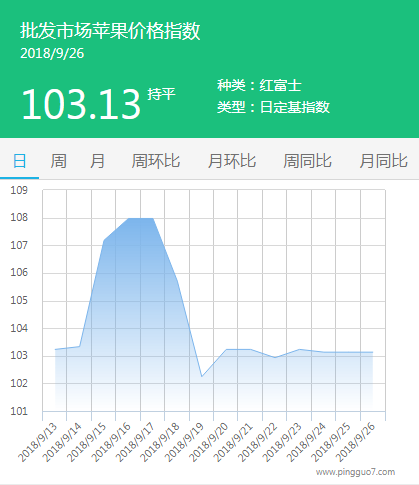Click the www.pingguo7.com link
The width and height of the screenshot is (419, 485).
pos(355,472)
